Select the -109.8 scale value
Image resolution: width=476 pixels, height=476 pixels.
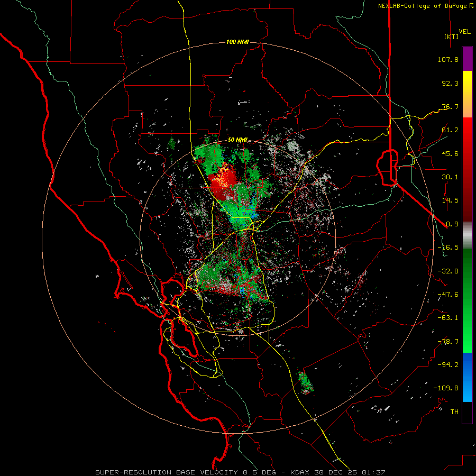pos(446,388)
